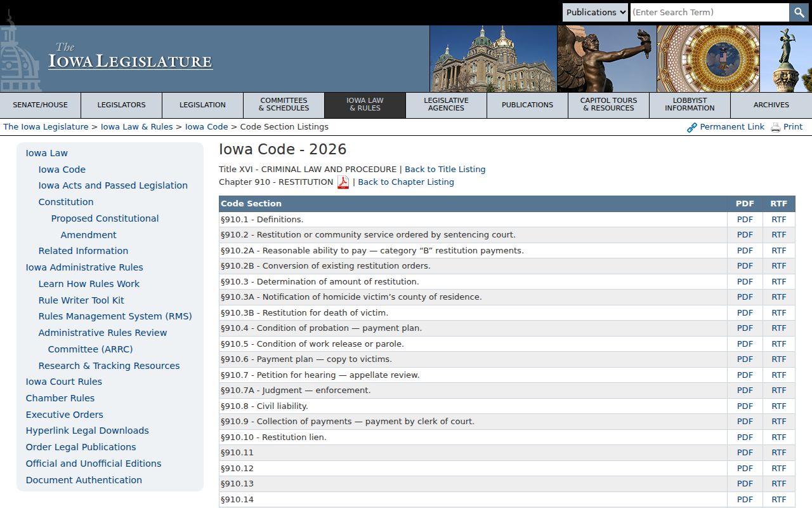This screenshot has width=812, height=508.
Task: Click the Capitol building banner photo
Action: [493, 59]
